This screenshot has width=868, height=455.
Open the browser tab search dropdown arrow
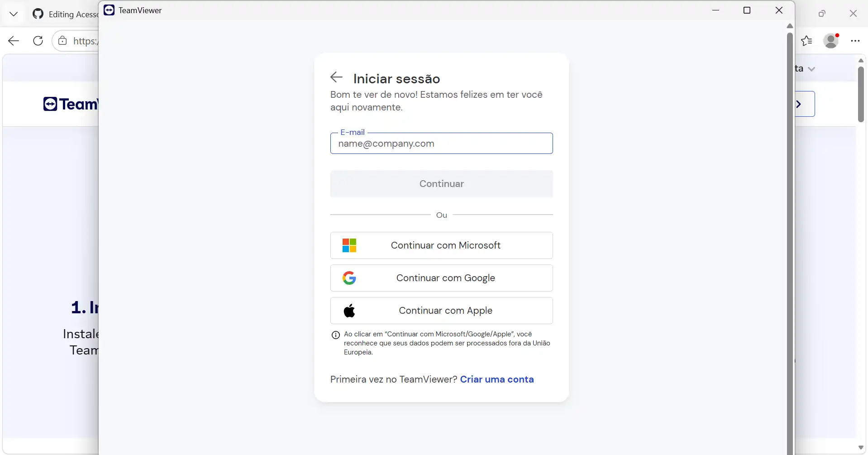coord(14,14)
